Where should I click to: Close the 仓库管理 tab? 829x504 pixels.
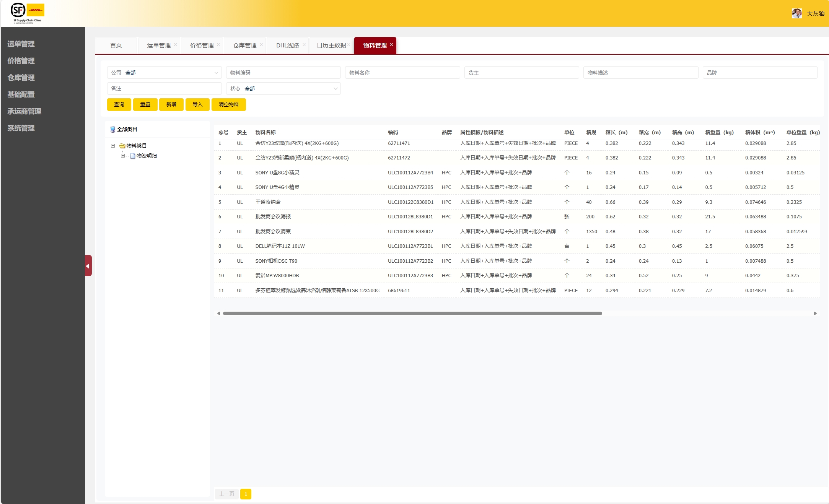(261, 45)
